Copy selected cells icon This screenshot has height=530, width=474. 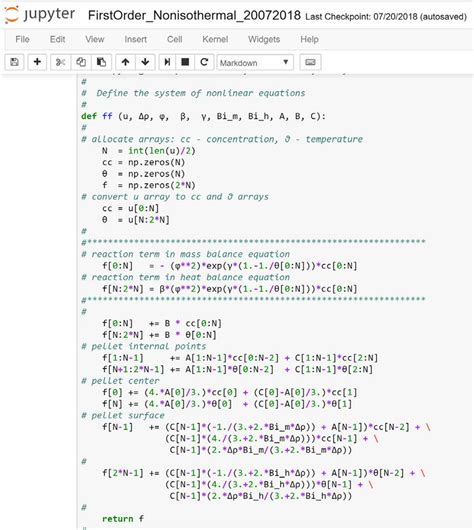tap(81, 62)
